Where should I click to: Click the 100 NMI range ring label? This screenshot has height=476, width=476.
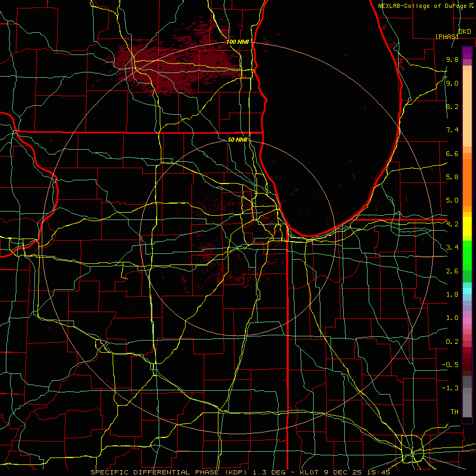click(x=237, y=42)
